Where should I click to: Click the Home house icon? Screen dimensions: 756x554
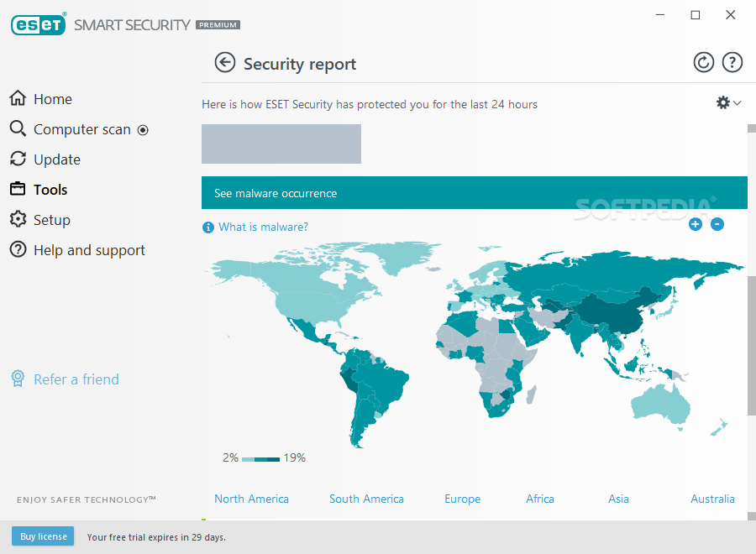tap(18, 98)
